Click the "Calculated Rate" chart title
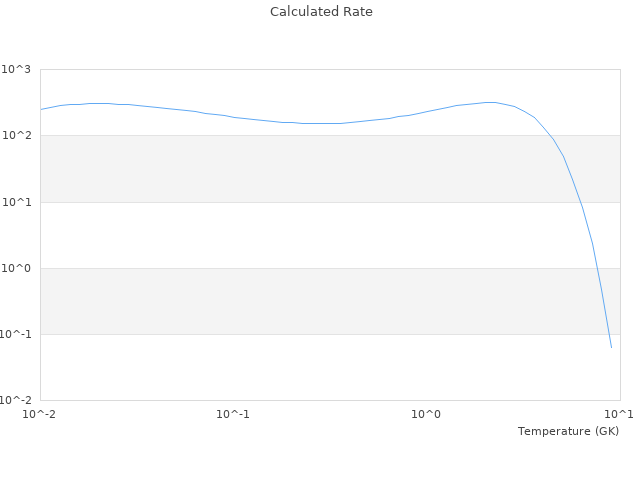 320,12
